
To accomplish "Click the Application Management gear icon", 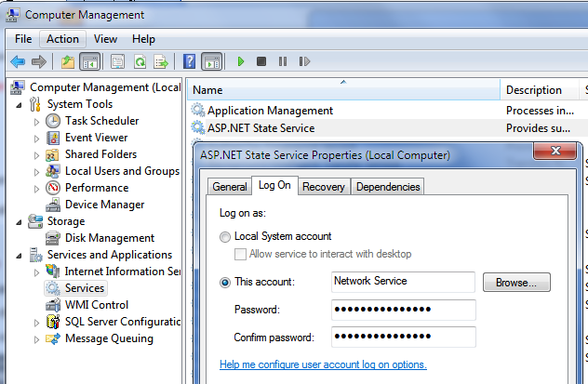I will [x=197, y=110].
